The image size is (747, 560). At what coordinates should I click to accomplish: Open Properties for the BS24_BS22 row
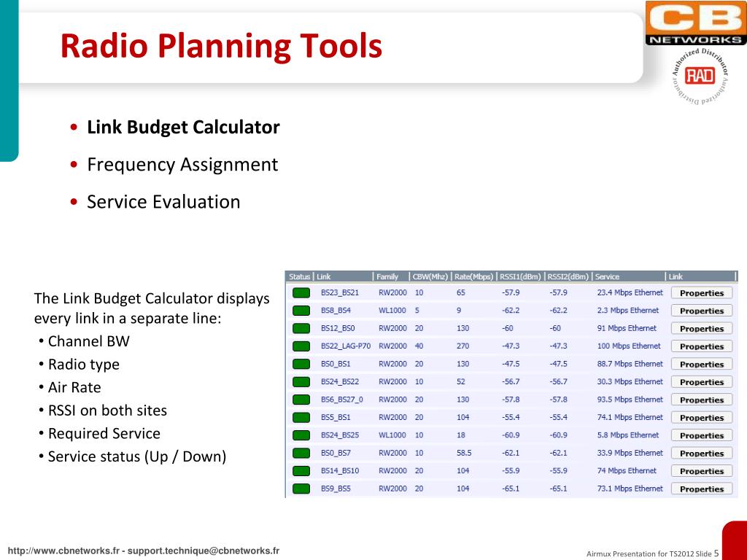[701, 382]
